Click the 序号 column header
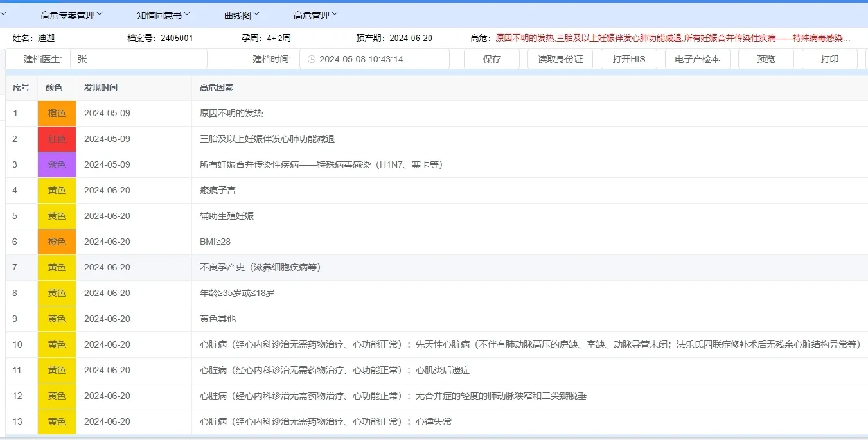The image size is (868, 440). [21, 87]
